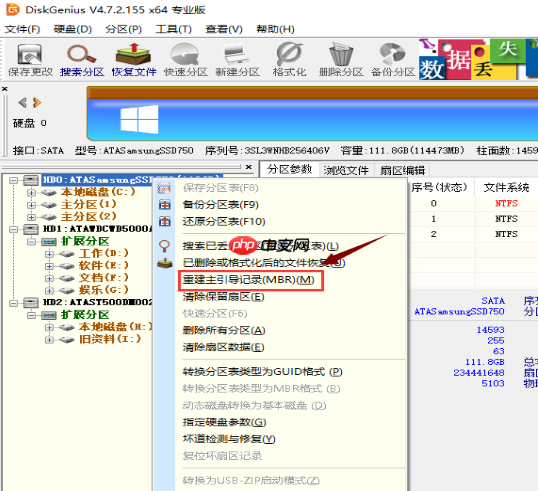Switch to the 扇区编辑 tab
The image size is (538, 491).
click(x=402, y=170)
